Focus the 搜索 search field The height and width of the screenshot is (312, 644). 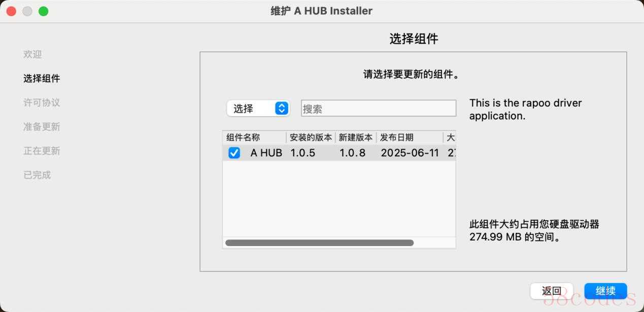(379, 109)
